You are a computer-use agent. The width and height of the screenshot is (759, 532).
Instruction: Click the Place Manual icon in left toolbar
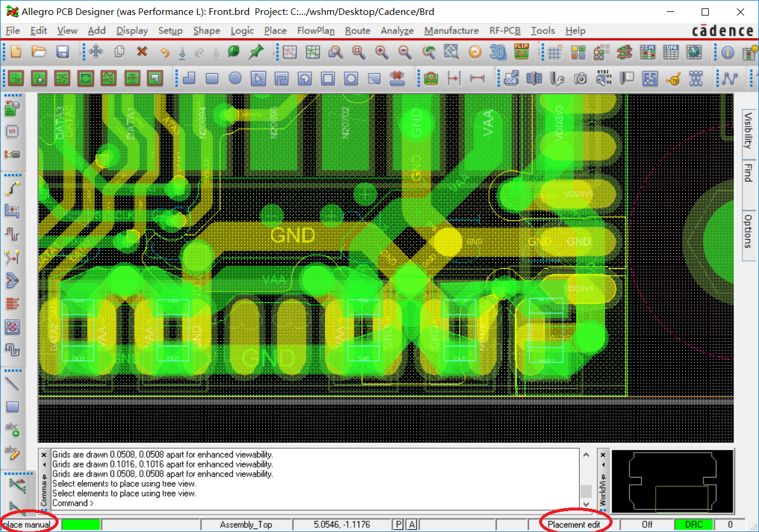click(x=12, y=109)
